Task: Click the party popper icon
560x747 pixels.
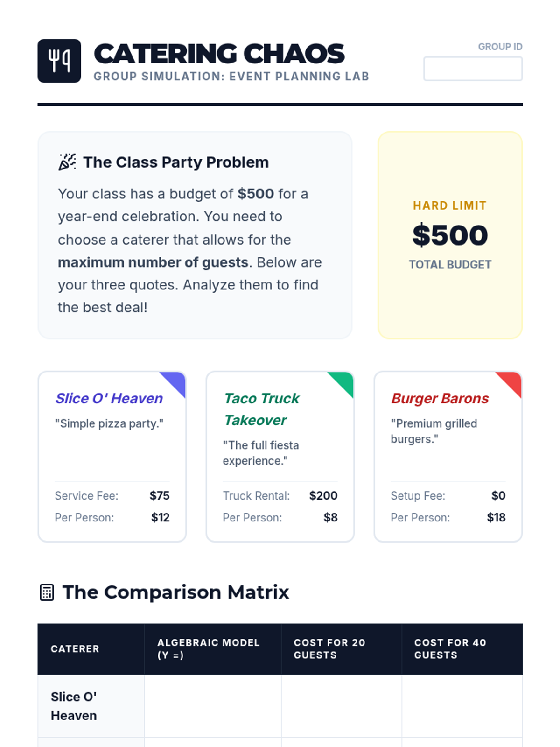Action: coord(67,162)
